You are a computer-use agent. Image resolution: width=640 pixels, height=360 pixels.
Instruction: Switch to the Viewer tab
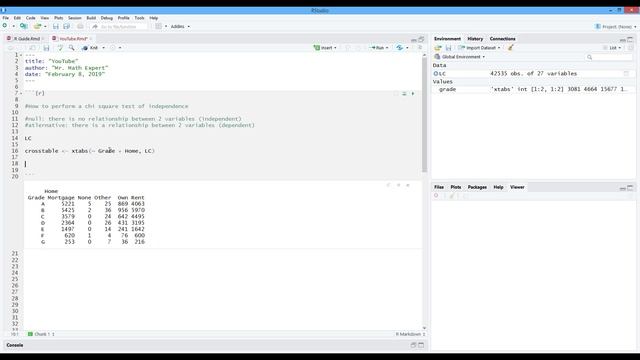(x=517, y=187)
